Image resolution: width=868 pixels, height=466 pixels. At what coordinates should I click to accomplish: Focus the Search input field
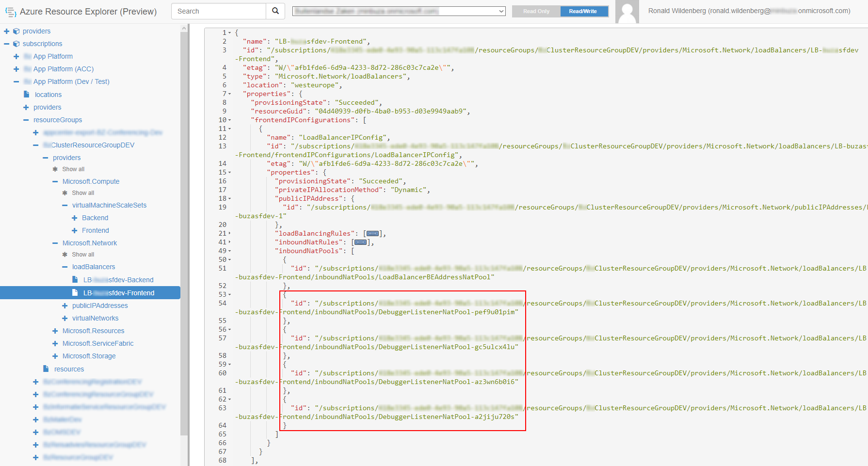point(219,11)
